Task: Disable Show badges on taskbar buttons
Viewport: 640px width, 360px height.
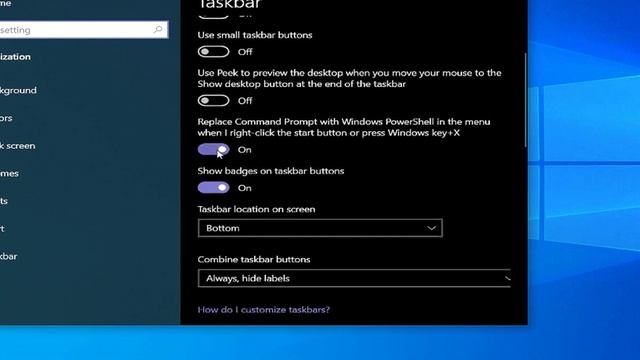Action: [x=213, y=188]
